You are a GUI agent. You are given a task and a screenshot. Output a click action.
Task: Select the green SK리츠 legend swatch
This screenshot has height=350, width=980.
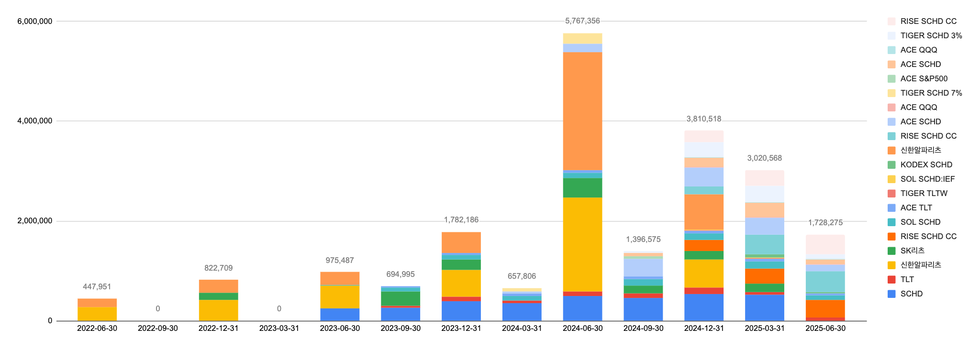[x=891, y=251]
